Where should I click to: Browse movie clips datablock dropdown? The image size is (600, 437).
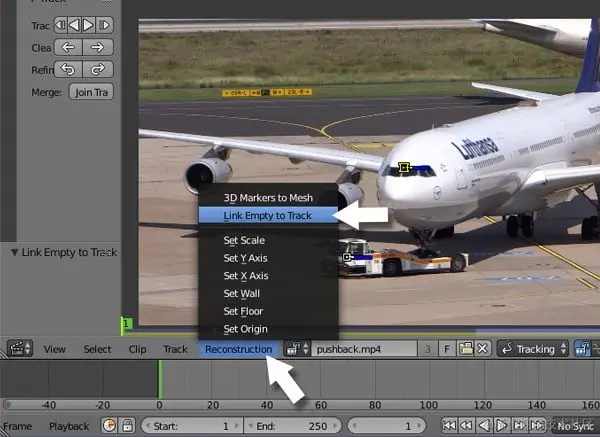click(297, 349)
